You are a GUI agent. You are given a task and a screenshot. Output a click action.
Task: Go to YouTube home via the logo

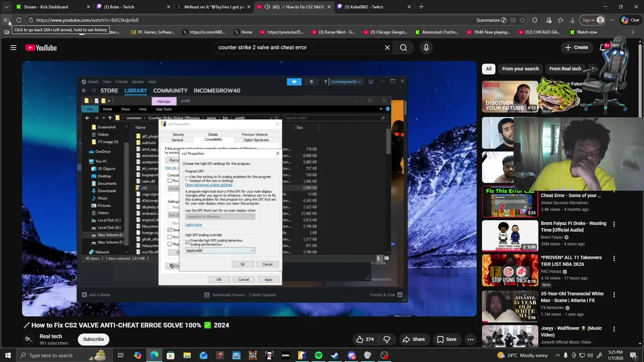click(x=41, y=48)
